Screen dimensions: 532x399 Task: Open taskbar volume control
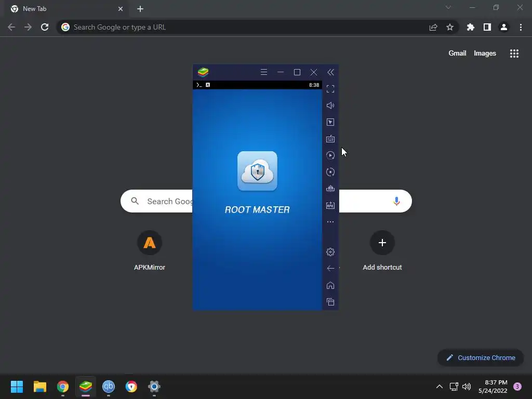(467, 387)
